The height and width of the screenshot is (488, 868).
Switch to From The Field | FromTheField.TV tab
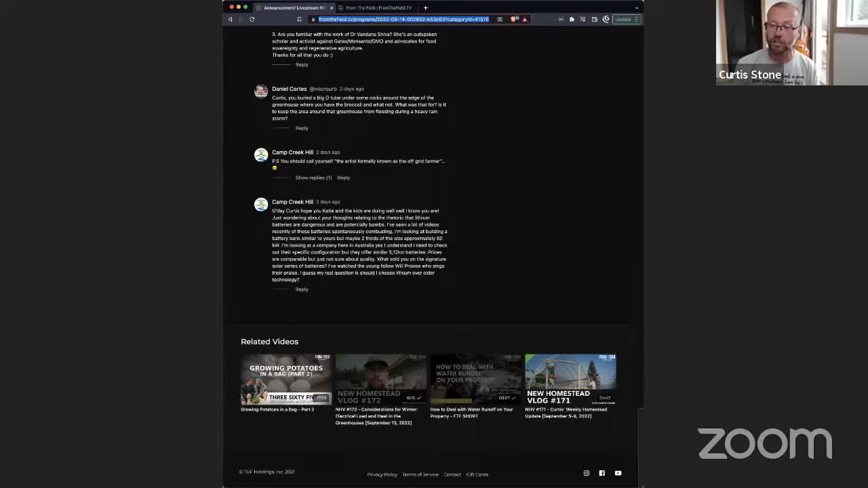tap(378, 7)
